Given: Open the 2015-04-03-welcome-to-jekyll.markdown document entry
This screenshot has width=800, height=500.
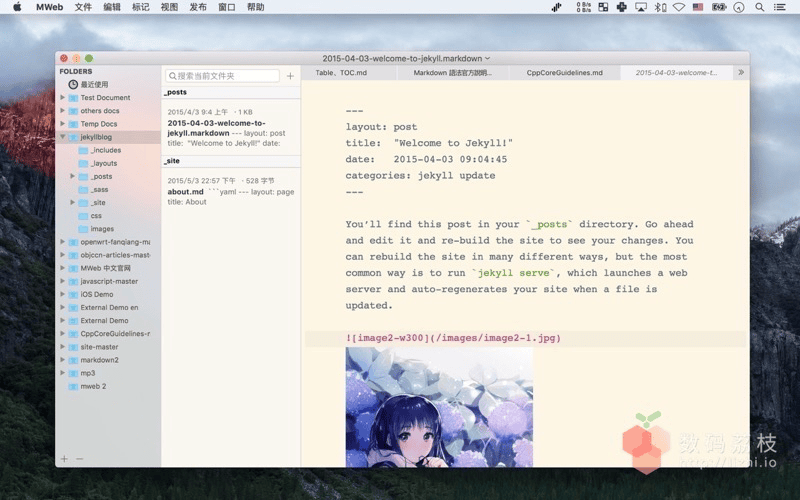Looking at the screenshot, I should coord(231,128).
